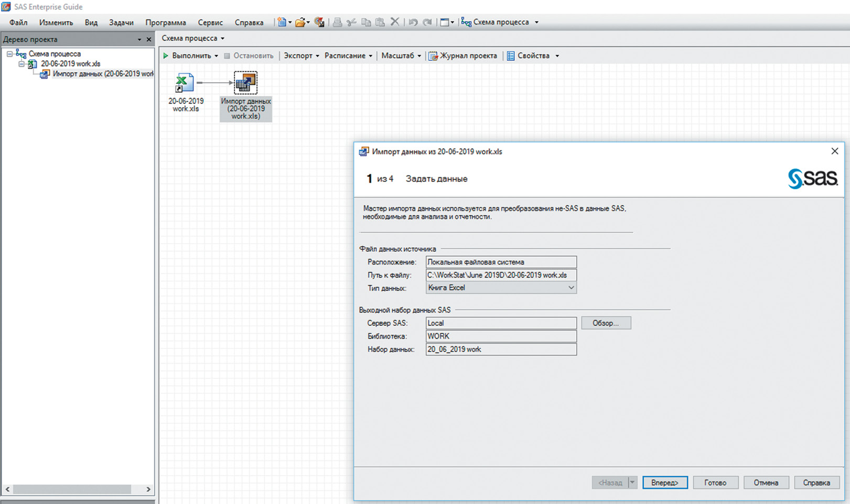The height and width of the screenshot is (504, 850).
Task: Click the Вперед> button
Action: [665, 483]
